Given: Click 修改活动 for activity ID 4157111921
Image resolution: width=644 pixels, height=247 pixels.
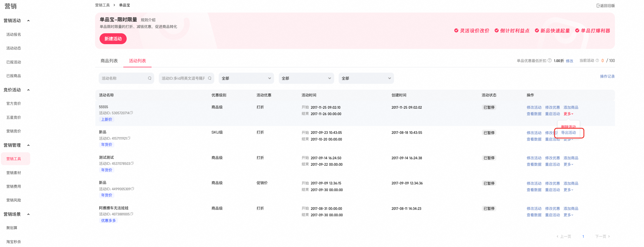Looking at the screenshot, I should point(534,133).
